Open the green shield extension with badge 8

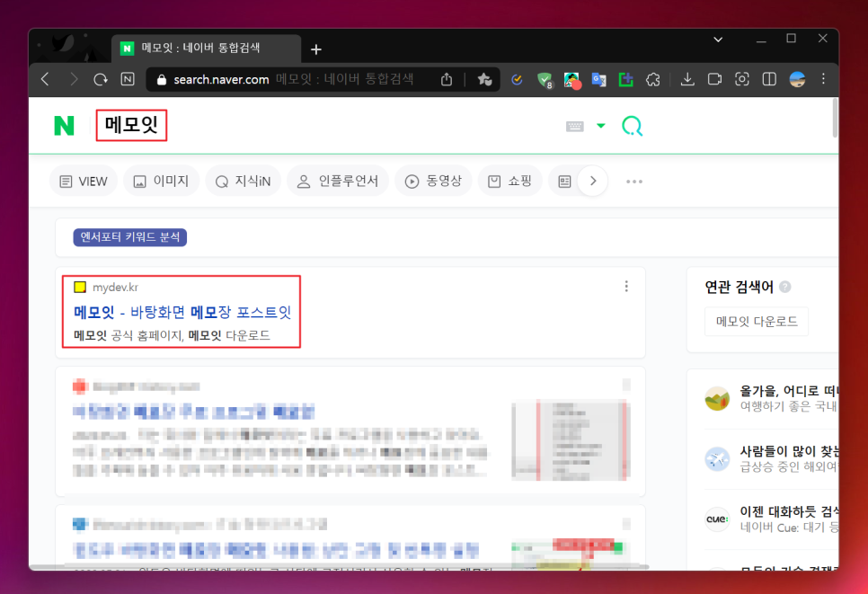point(545,80)
